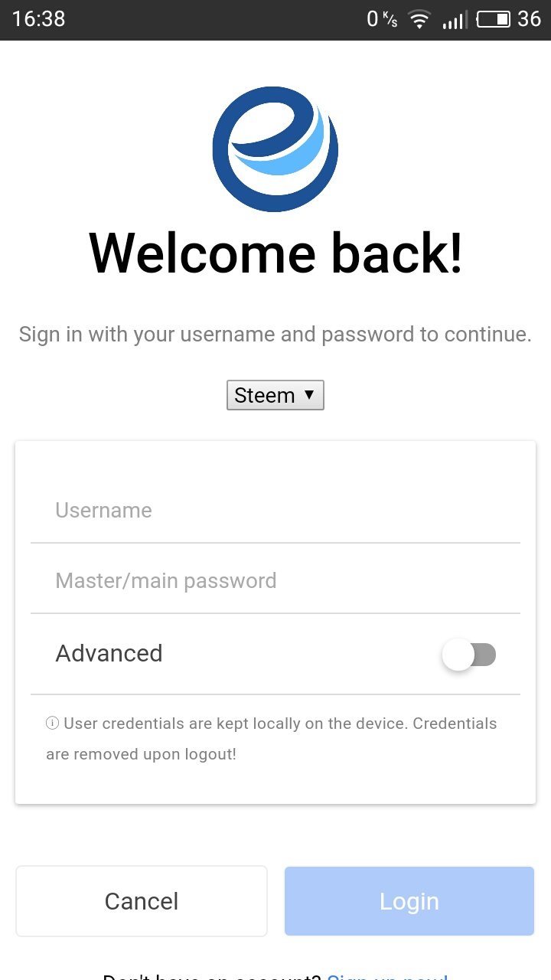Tap the cellular signal bars icon
The width and height of the screenshot is (551, 980).
453,21
